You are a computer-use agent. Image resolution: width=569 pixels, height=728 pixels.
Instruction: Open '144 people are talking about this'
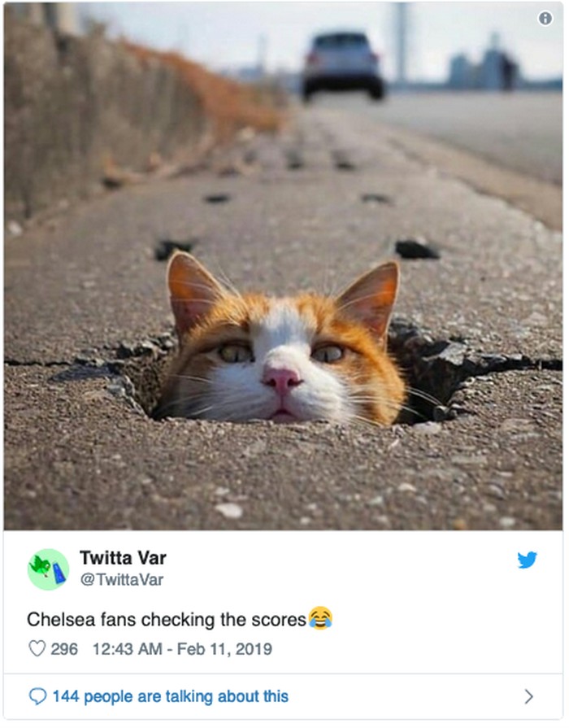pyautogui.click(x=171, y=696)
